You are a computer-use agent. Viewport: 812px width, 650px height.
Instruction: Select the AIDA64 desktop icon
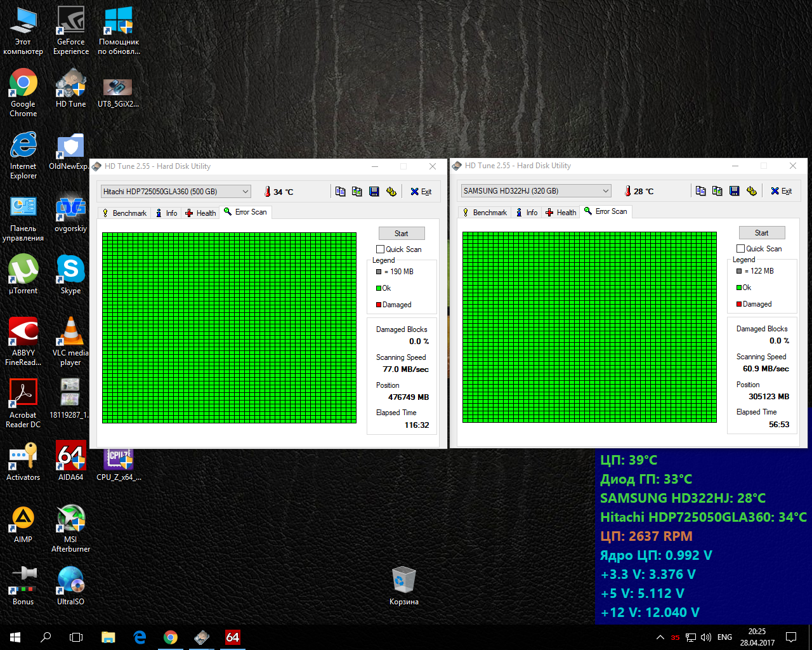point(70,461)
